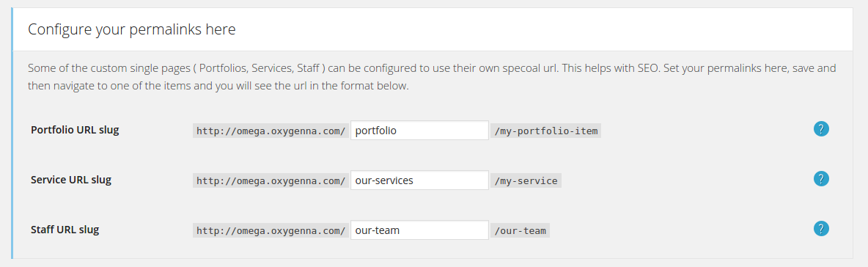Click the /my-service URL suffix
Image resolution: width=868 pixels, height=267 pixels.
click(x=526, y=180)
